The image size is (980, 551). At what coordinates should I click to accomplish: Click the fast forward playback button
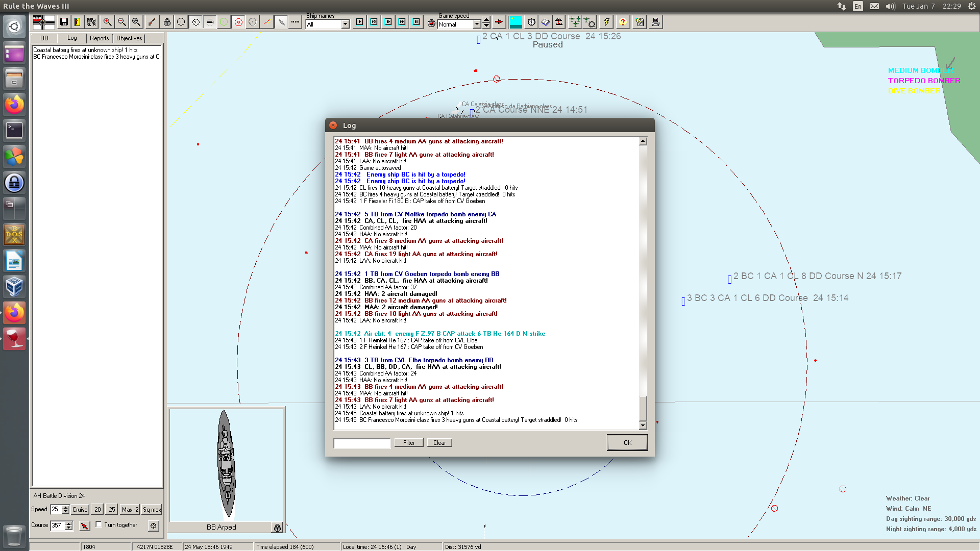(x=402, y=22)
